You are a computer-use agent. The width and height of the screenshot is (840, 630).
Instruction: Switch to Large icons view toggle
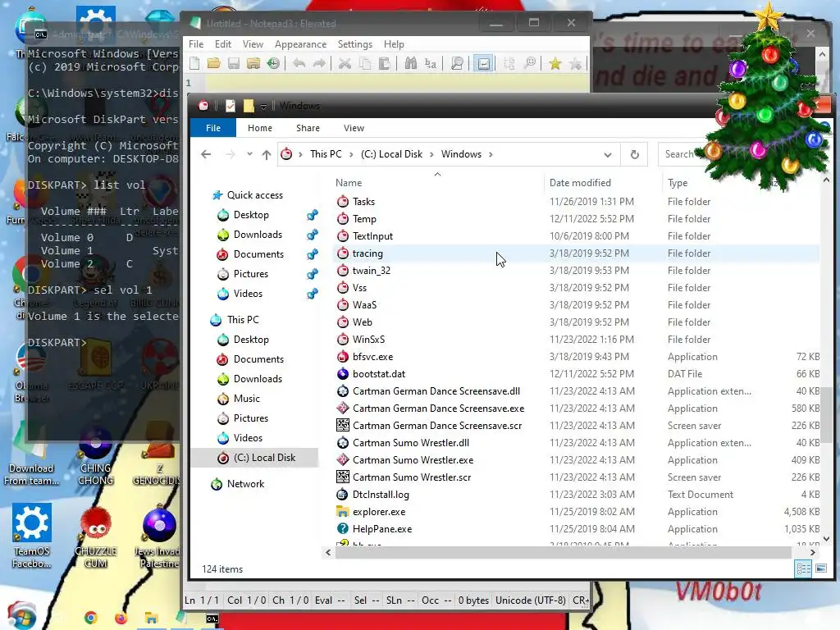[x=820, y=568]
